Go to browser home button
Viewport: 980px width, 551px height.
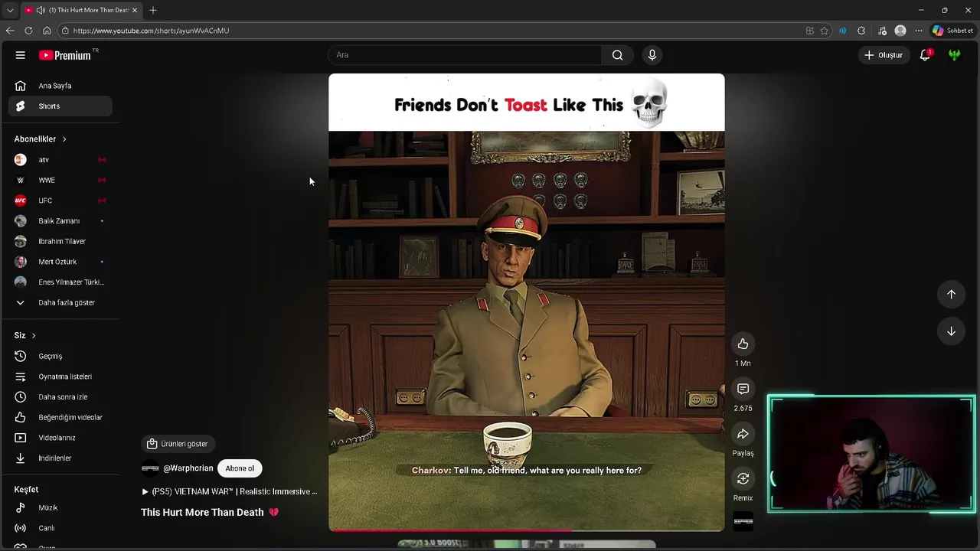[47, 31]
